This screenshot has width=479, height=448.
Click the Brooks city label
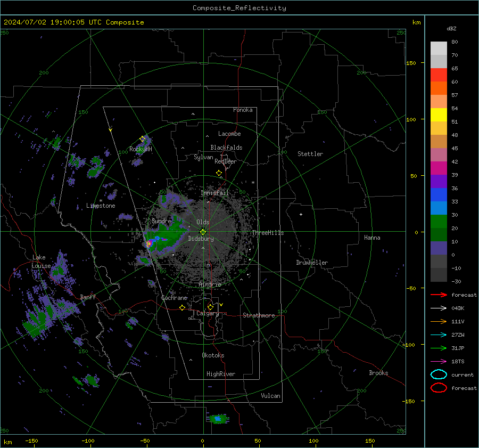pyautogui.click(x=378, y=373)
